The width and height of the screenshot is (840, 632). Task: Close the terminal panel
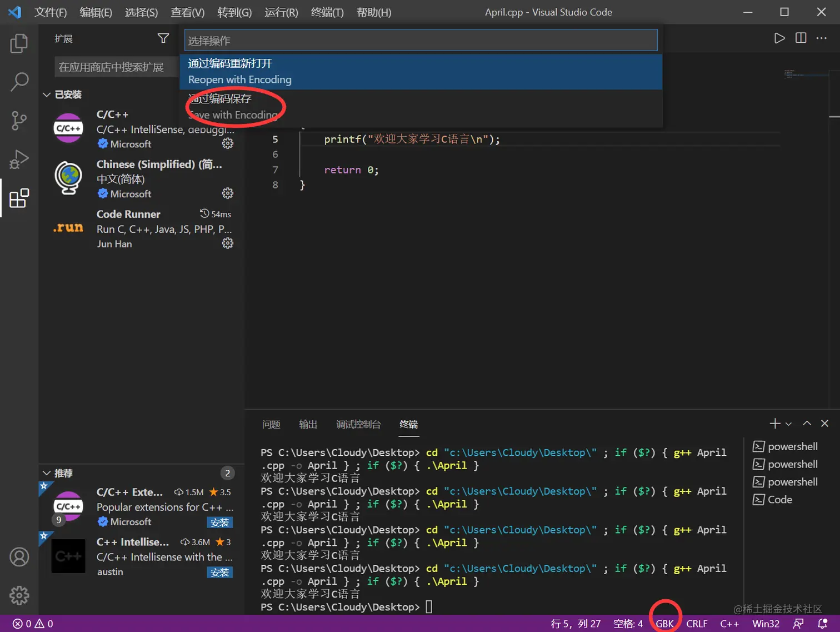(x=824, y=424)
